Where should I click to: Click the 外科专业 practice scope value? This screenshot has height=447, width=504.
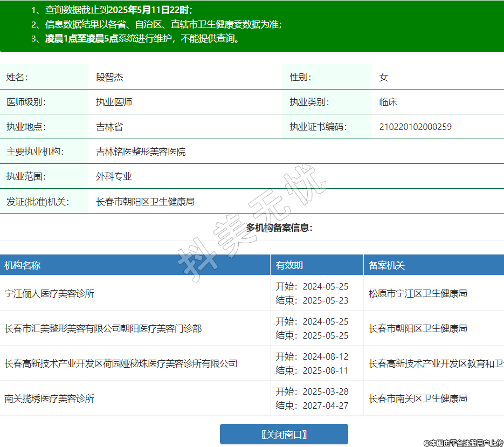114,177
